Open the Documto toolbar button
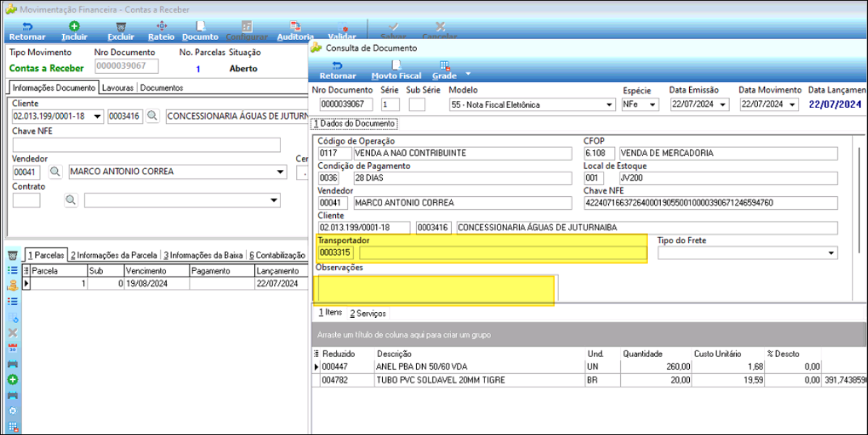Viewport: 868px width, 435px height. coord(200,31)
